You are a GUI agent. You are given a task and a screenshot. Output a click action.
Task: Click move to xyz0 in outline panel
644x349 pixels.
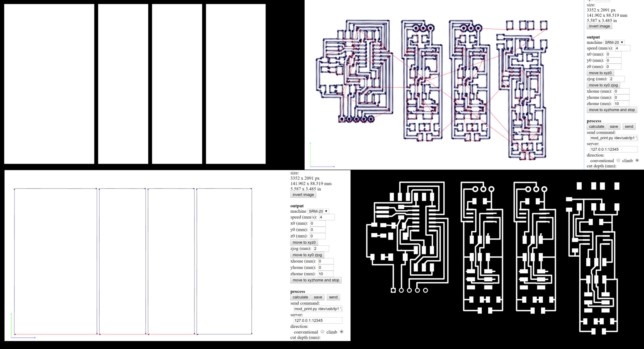pyautogui.click(x=304, y=242)
